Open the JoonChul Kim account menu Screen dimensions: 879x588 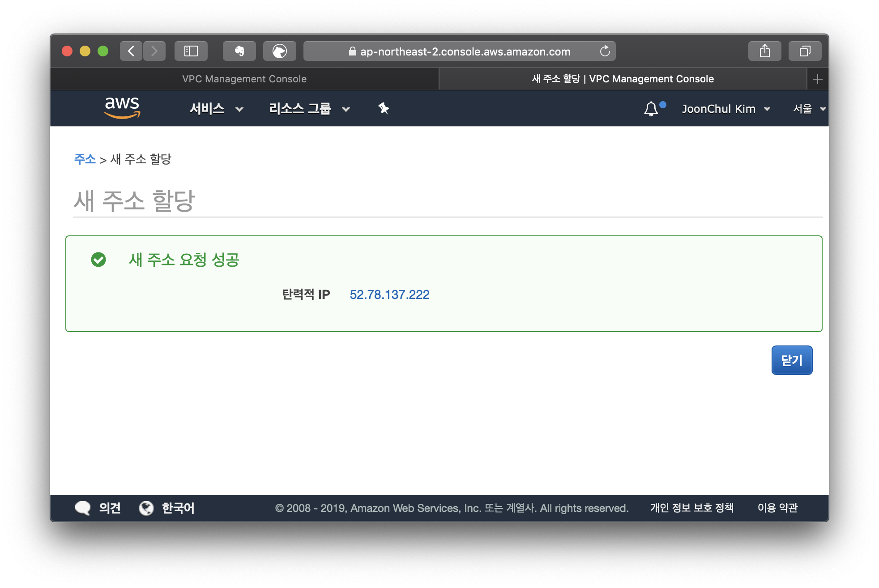[725, 109]
